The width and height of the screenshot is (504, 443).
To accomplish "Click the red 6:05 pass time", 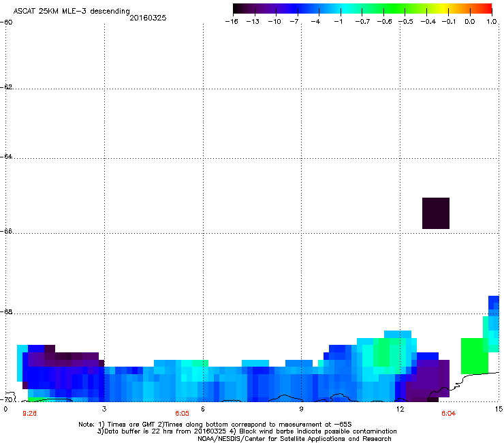I will pos(182,414).
